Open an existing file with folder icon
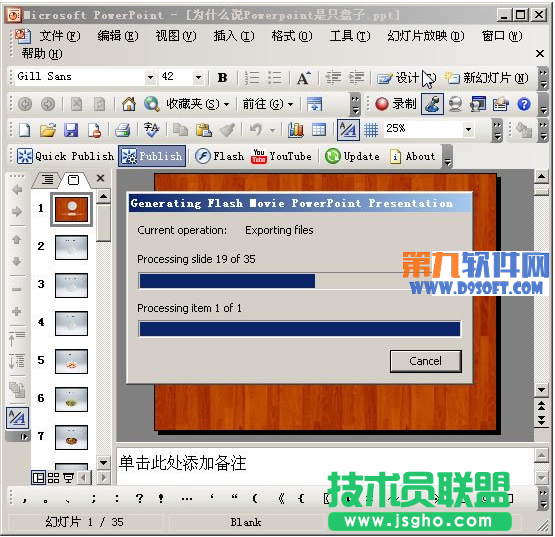 tap(48, 130)
